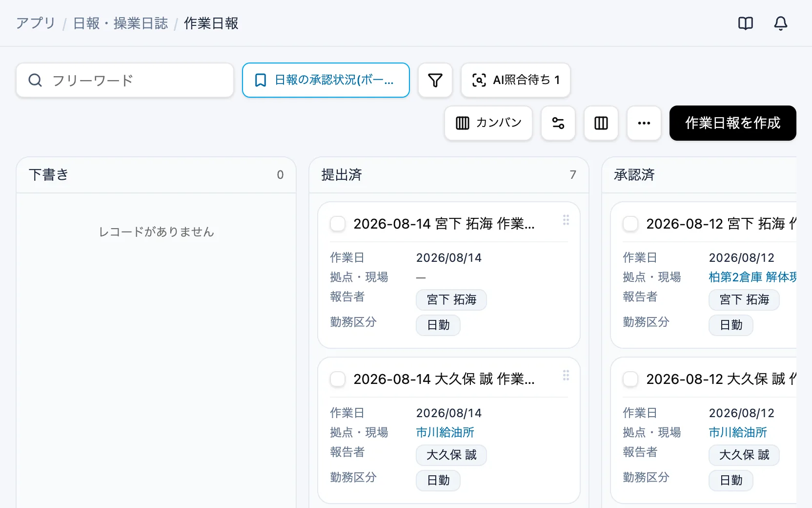This screenshot has height=508, width=812.
Task: Focus the フリーワード search field
Action: click(125, 80)
